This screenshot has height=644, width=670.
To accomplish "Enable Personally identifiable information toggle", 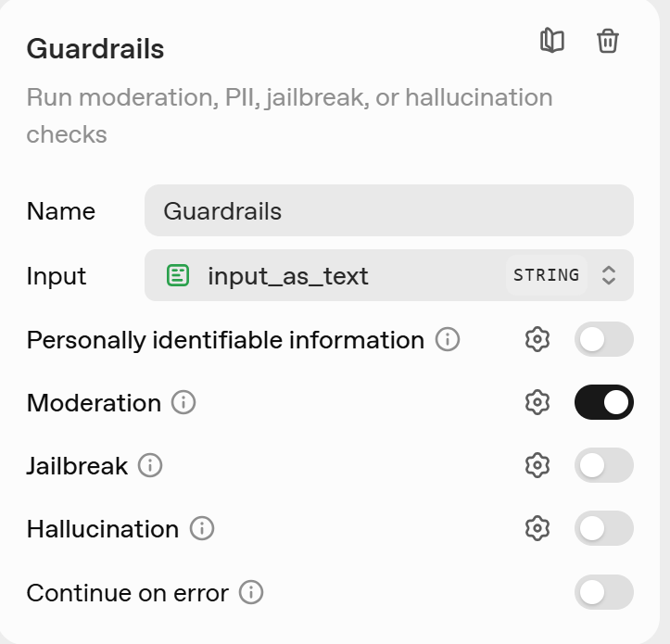I will 604,340.
